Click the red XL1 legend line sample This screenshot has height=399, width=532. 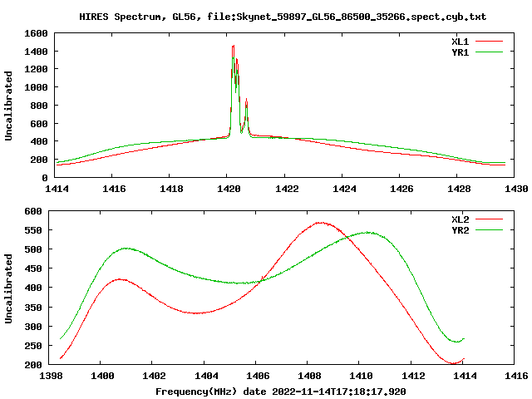pyautogui.click(x=489, y=42)
